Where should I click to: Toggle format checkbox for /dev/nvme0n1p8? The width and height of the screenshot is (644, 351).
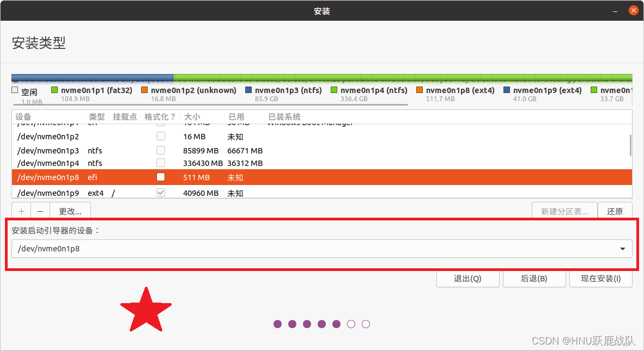(161, 177)
